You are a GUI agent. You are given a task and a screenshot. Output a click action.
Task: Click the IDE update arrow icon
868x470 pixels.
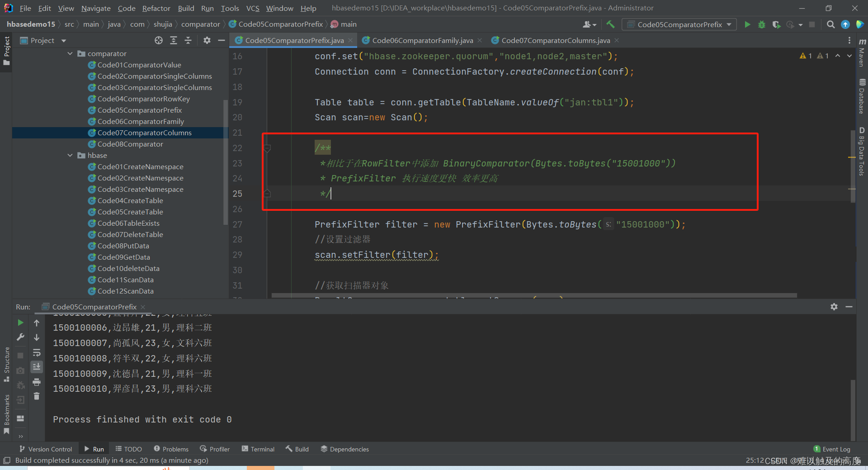coord(845,24)
